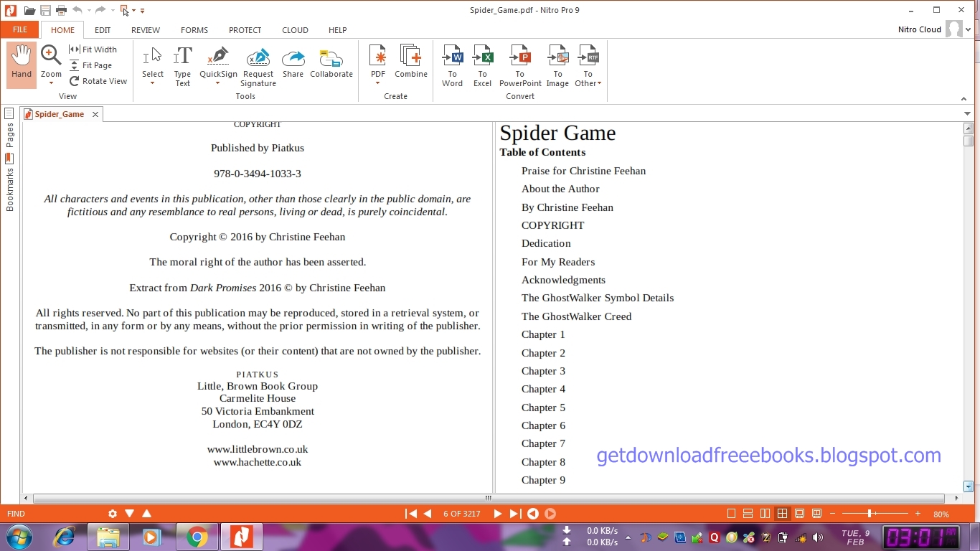This screenshot has width=980, height=551.
Task: Open the Nitro Cloud account dropdown
Action: [x=969, y=30]
